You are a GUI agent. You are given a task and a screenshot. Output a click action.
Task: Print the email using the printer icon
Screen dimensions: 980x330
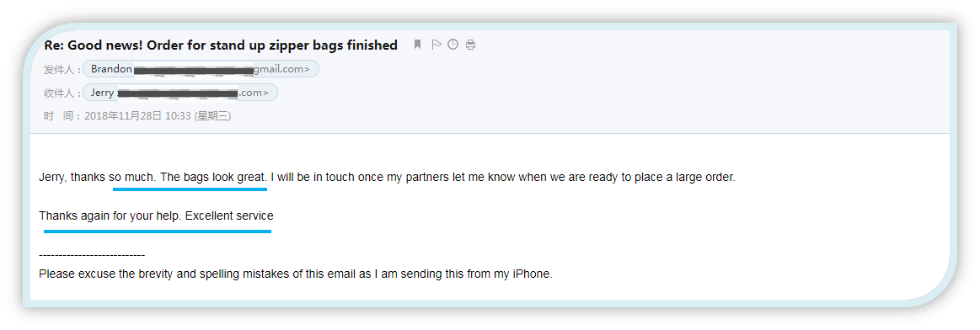click(471, 45)
